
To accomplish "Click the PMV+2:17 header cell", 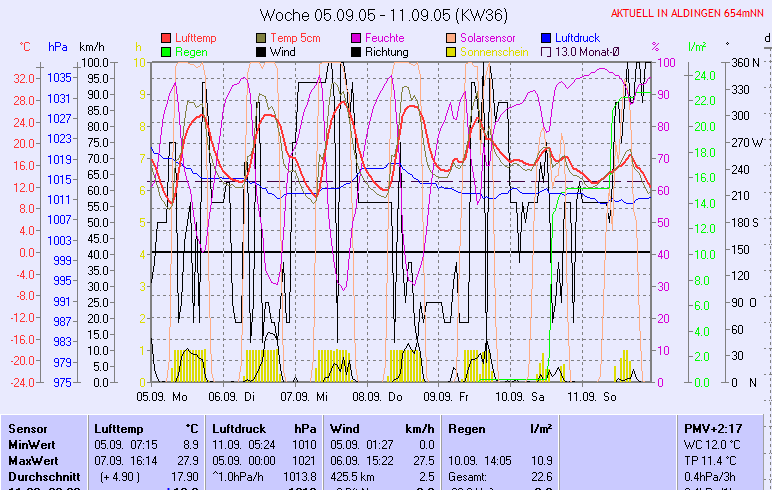I will point(709,428).
